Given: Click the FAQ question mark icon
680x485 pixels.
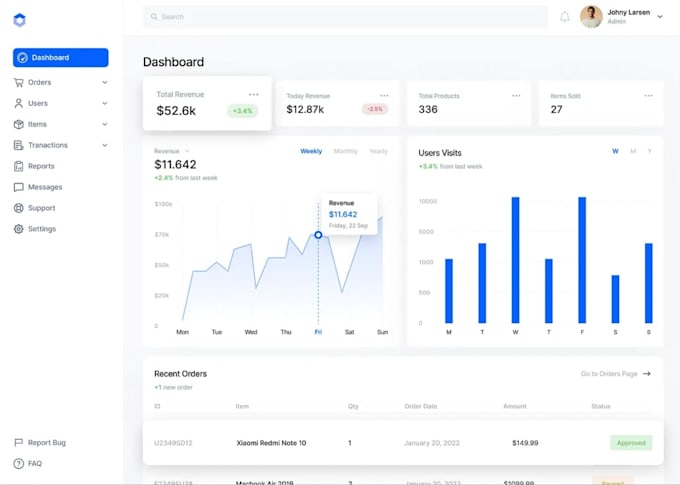Looking at the screenshot, I should pos(18,463).
